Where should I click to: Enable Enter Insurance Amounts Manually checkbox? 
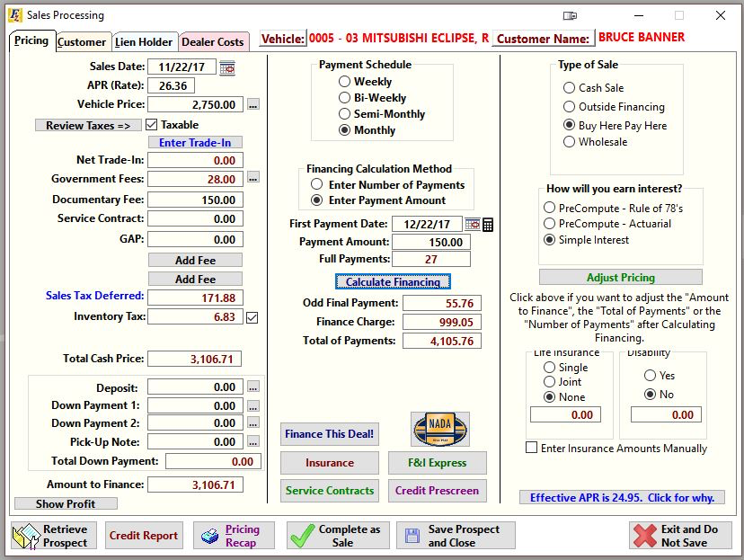click(x=532, y=448)
